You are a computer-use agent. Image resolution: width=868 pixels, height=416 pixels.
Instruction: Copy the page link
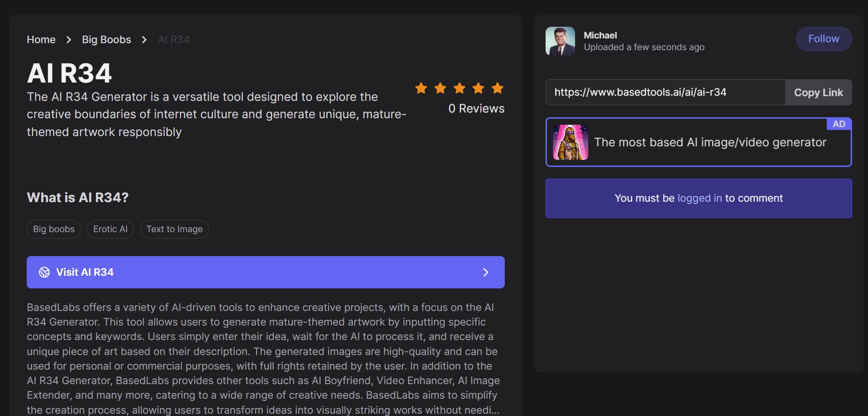click(818, 92)
